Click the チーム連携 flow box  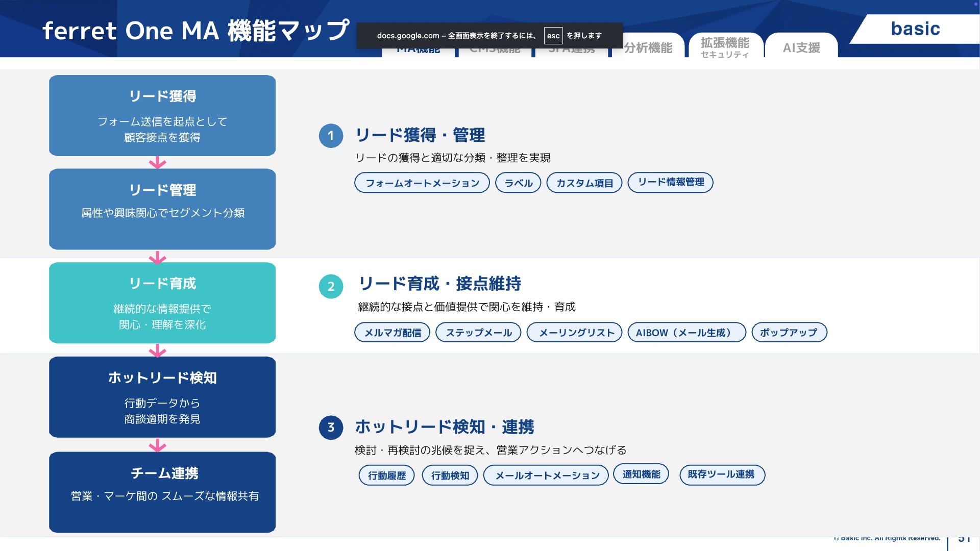(162, 492)
